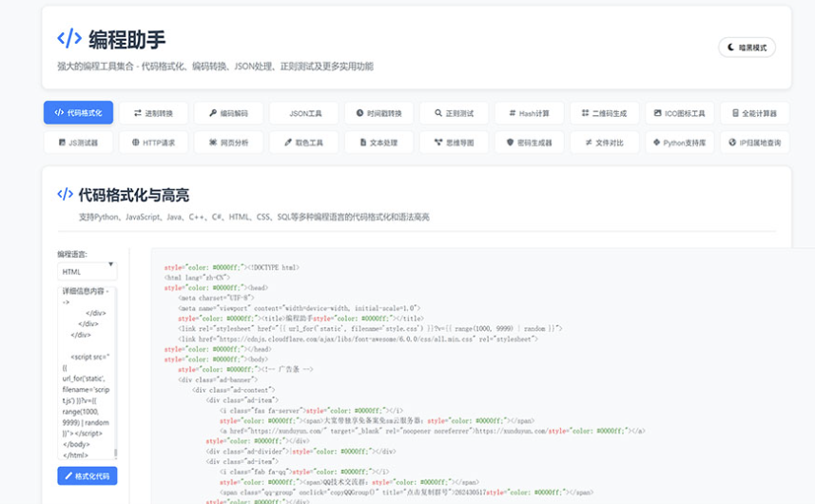Click the code textarea vertical scrollbar
This screenshot has height=504, width=815.
coord(115,453)
